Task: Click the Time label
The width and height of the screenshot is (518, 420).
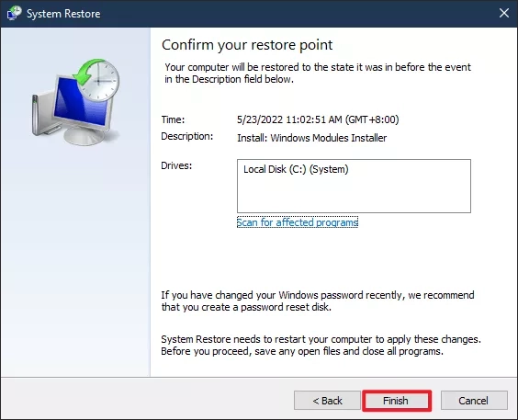Action: [x=173, y=119]
